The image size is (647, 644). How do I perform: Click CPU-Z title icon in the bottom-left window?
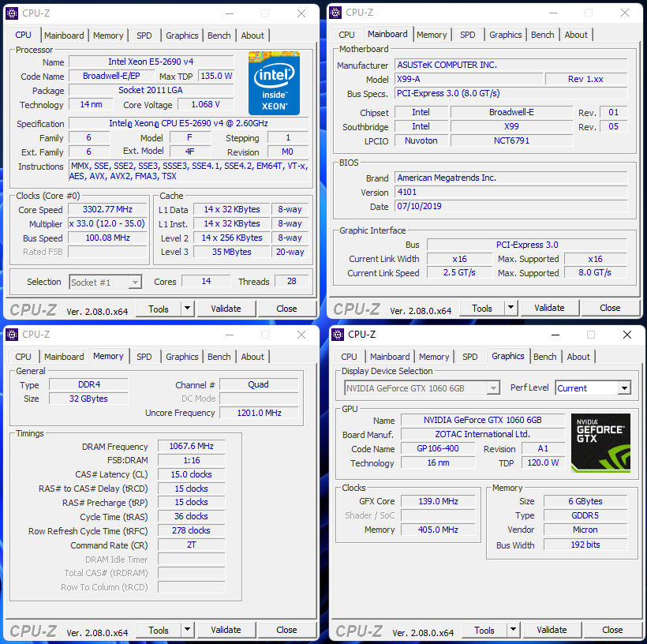[13, 335]
